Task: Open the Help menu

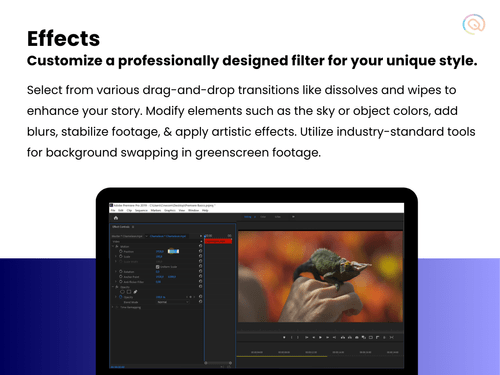Action: (205, 210)
